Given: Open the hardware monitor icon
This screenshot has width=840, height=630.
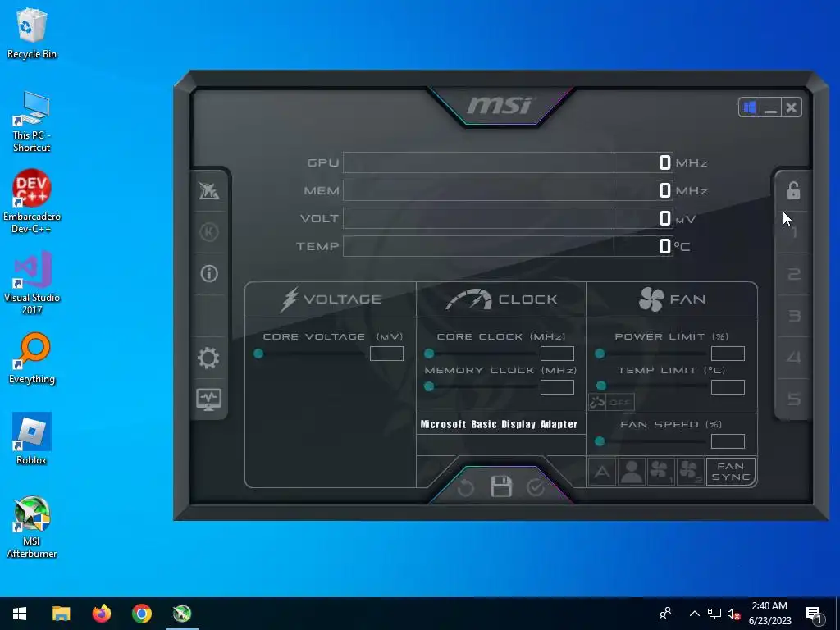Looking at the screenshot, I should pos(208,399).
